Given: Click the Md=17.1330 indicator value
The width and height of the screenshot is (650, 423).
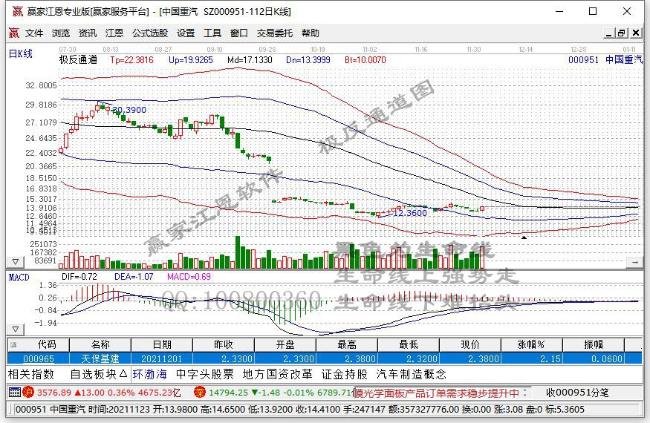Looking at the screenshot, I should (x=250, y=60).
